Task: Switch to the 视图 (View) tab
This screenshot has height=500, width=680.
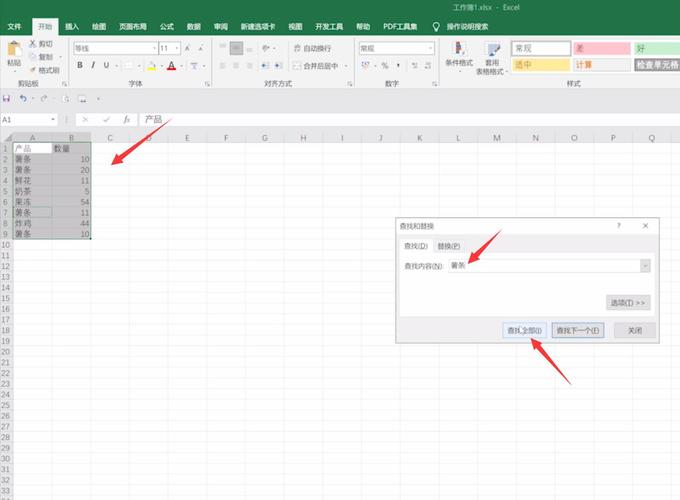Action: pyautogui.click(x=295, y=26)
